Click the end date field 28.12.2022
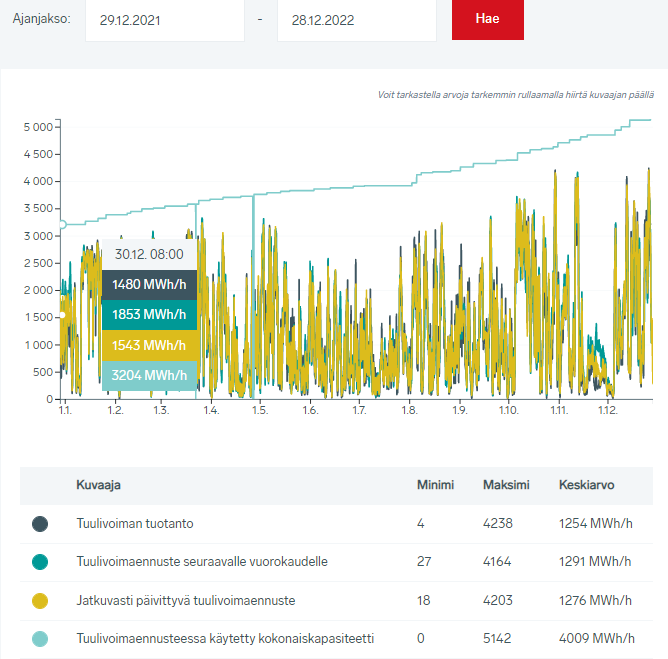Screen dimensions: 668x659 [356, 19]
